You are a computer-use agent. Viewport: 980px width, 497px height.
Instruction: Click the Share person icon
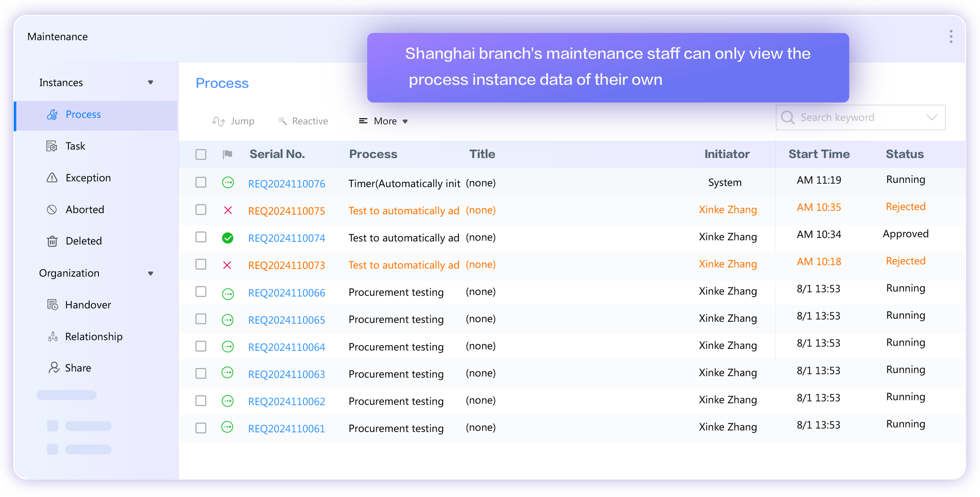tap(54, 368)
